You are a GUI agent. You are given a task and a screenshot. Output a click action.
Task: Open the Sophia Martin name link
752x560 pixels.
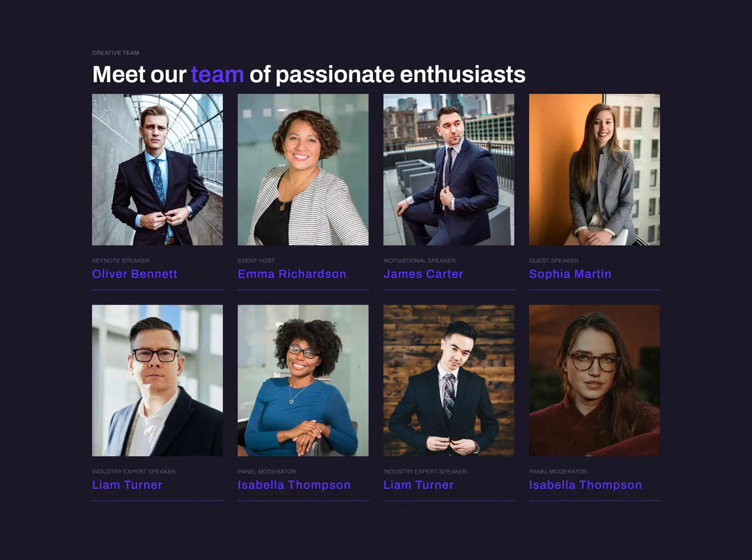coord(570,274)
